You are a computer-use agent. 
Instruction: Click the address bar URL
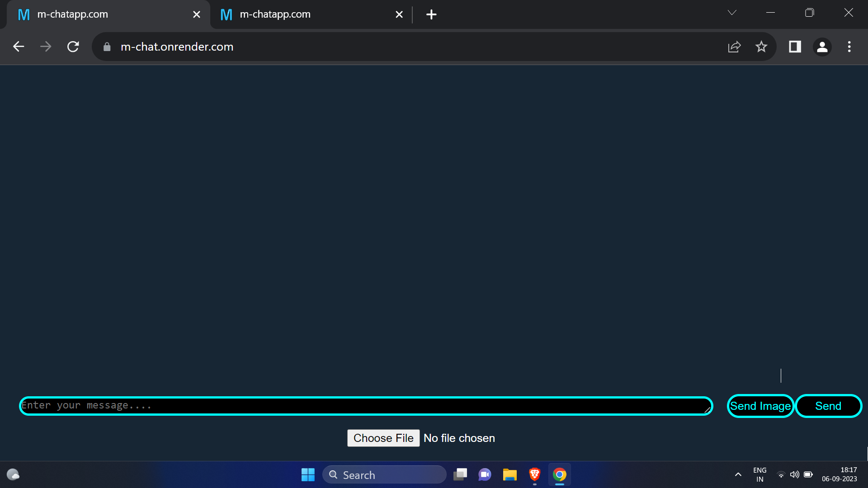pyautogui.click(x=177, y=47)
